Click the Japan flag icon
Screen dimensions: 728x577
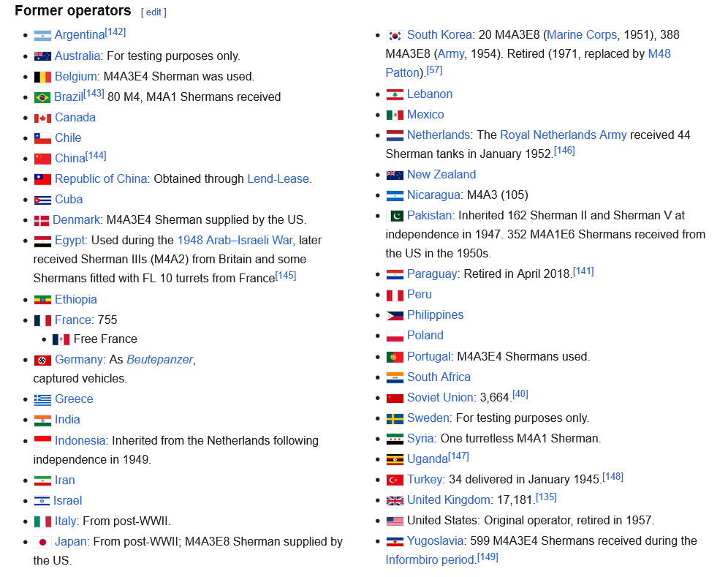[42, 542]
